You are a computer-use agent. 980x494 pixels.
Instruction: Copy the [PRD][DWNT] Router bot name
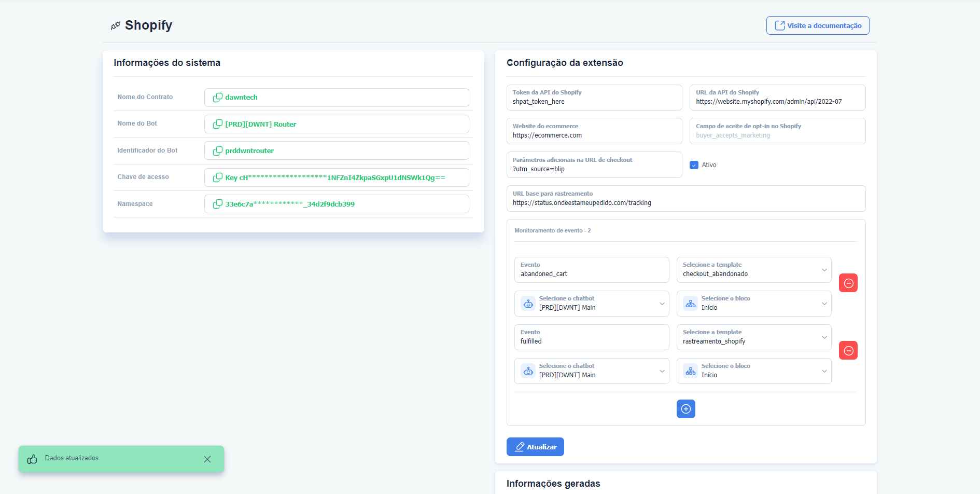(217, 124)
